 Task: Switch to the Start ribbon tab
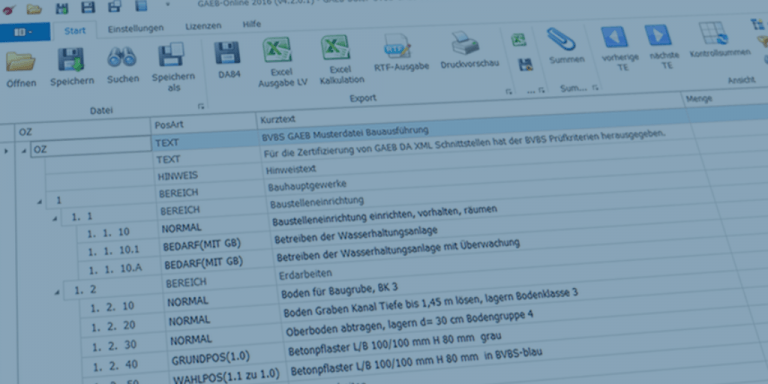coord(75,30)
